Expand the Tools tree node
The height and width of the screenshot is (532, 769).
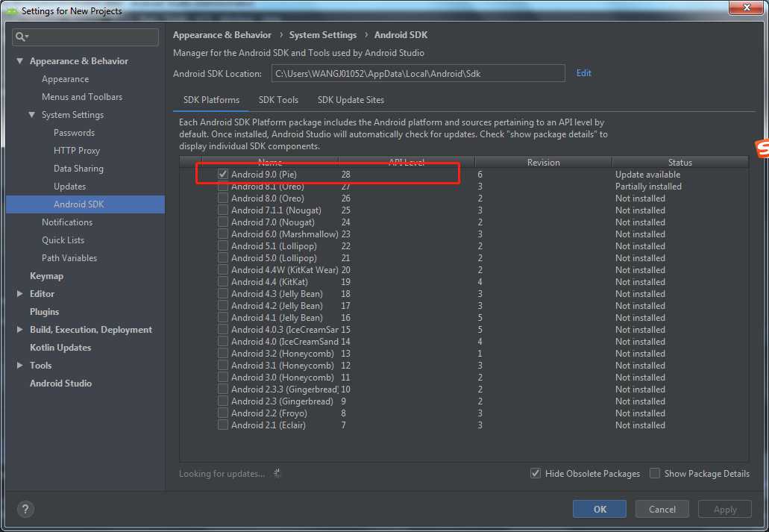pos(19,365)
